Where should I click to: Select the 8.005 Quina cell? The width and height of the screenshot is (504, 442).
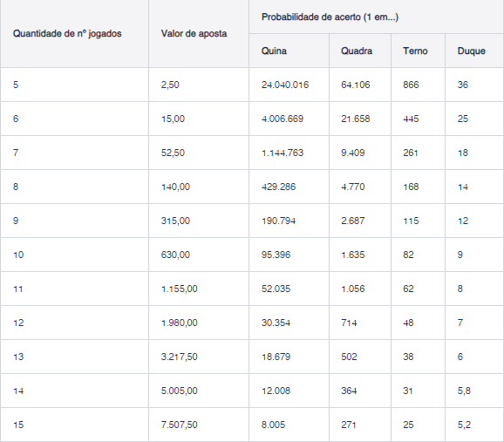click(x=289, y=425)
